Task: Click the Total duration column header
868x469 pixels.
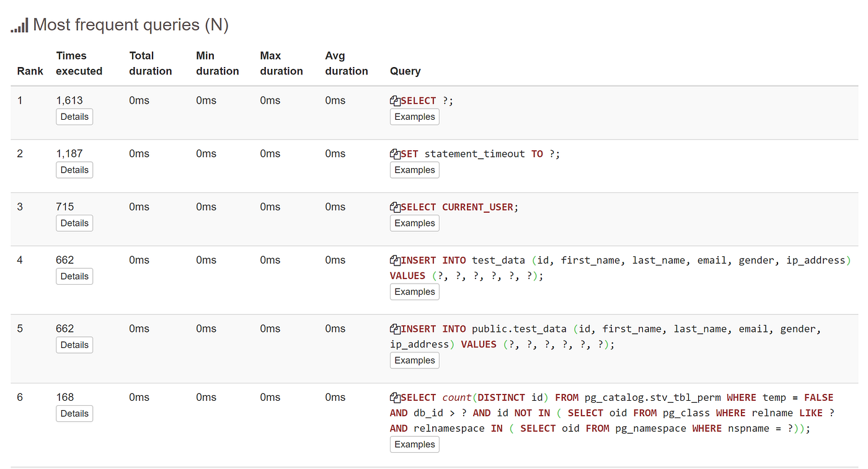Action: coord(151,63)
